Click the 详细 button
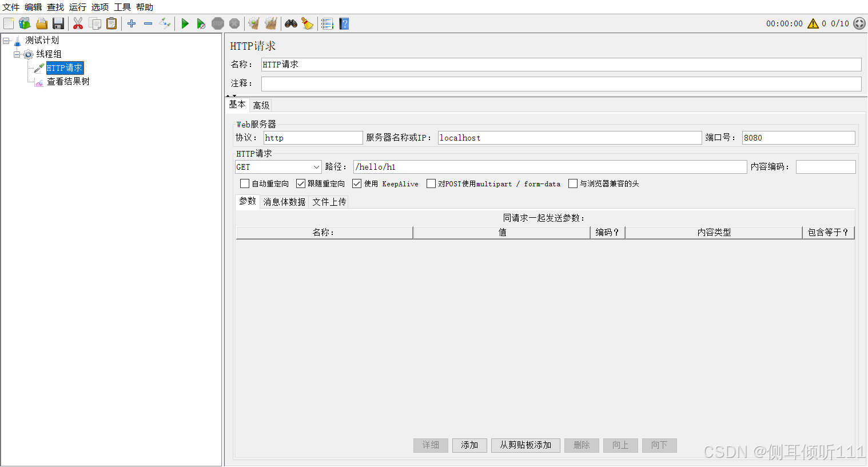 coord(431,445)
